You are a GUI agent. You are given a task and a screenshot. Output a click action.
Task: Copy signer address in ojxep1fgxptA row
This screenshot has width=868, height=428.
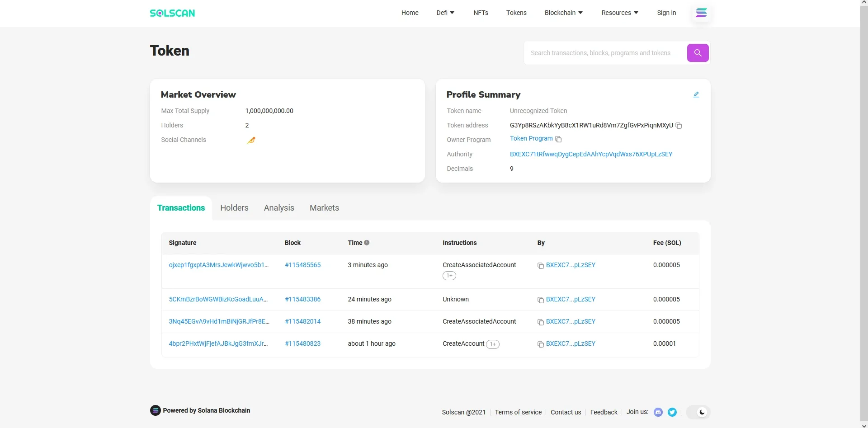(x=540, y=266)
